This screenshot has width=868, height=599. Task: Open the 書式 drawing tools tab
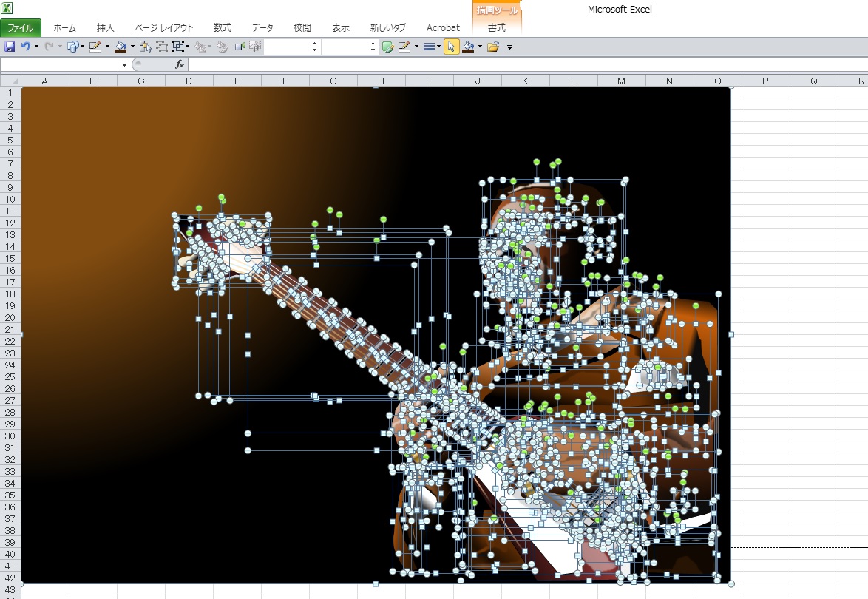[x=497, y=27]
